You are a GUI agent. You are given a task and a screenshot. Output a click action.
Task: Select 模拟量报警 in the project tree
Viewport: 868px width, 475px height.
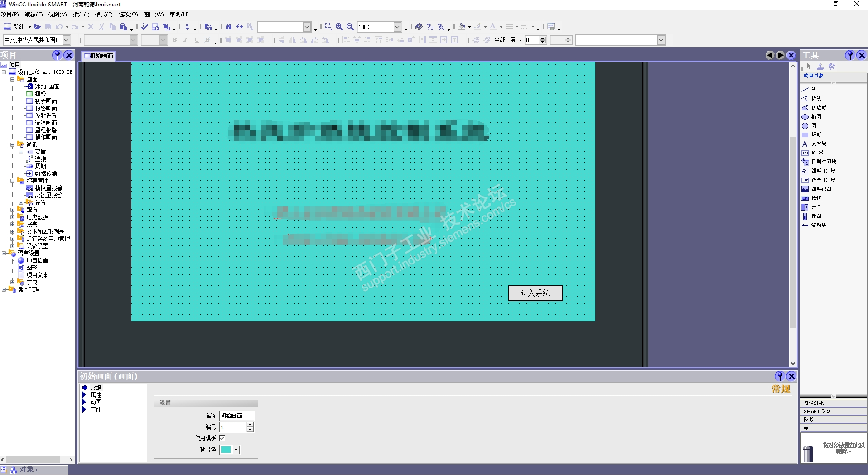(48, 188)
